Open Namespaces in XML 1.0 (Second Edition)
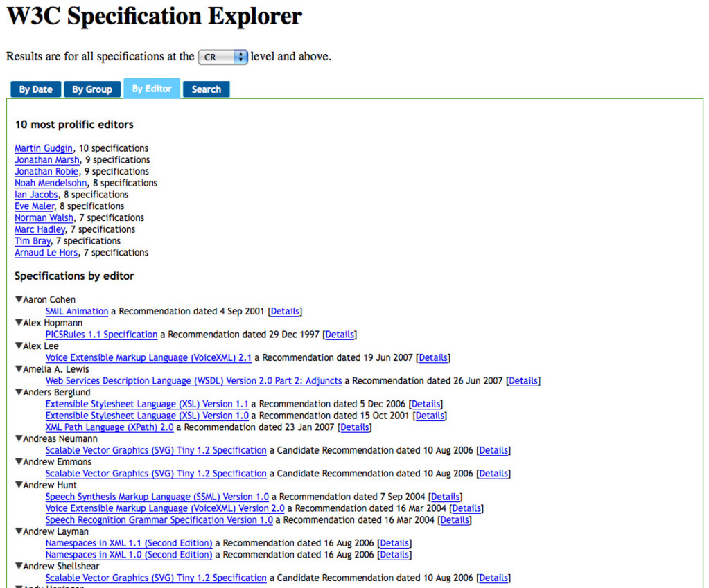The image size is (709, 588). [x=129, y=555]
